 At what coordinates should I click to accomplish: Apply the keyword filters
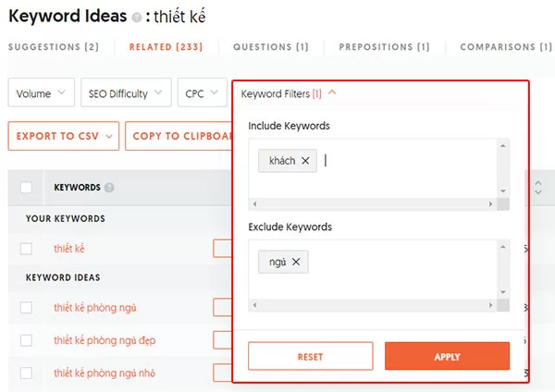point(447,356)
